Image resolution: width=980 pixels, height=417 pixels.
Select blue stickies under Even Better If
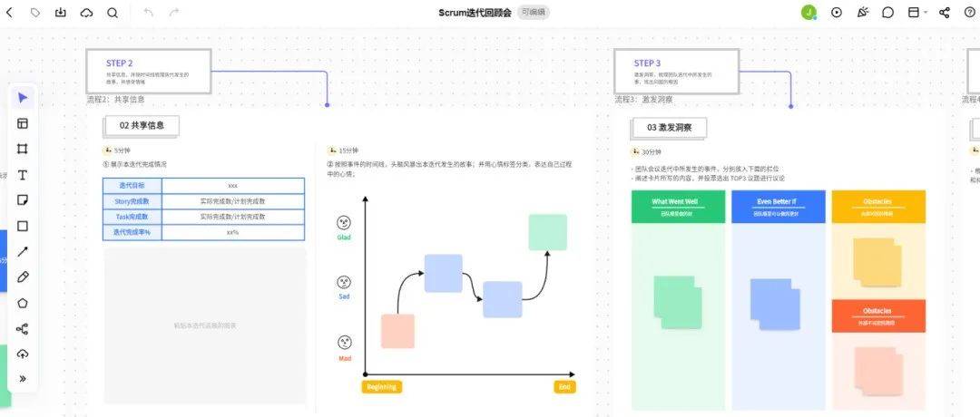click(776, 304)
